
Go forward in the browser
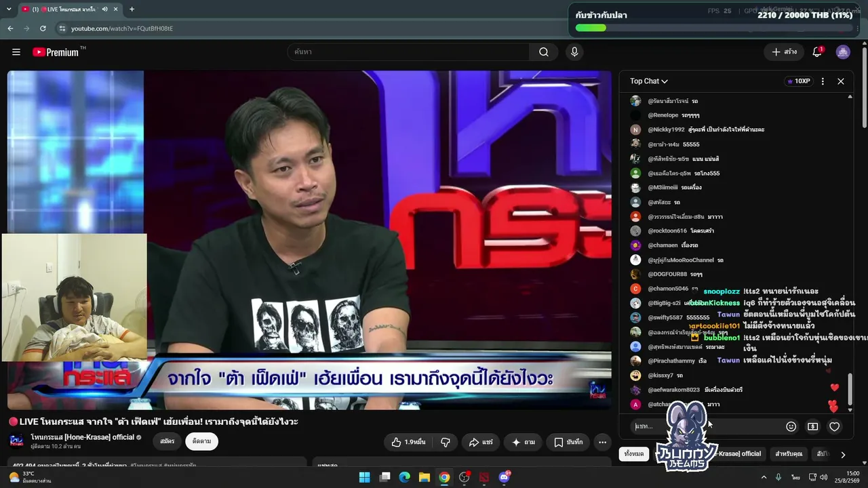pyautogui.click(x=26, y=28)
